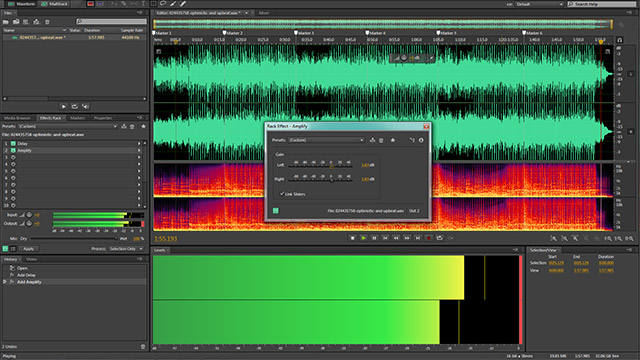Delete selected file with Files trash icon
The height and width of the screenshot is (360, 640).
[47, 22]
